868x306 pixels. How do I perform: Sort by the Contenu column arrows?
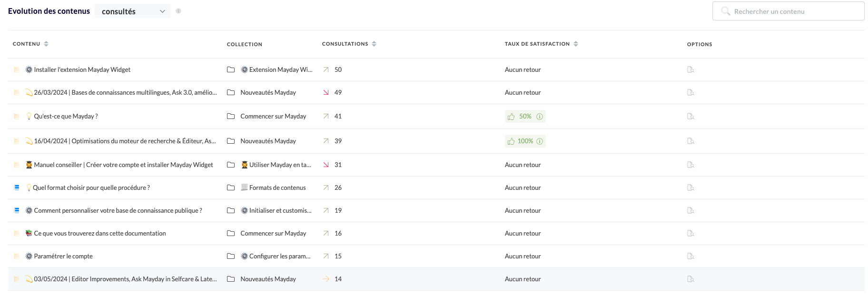(46, 44)
